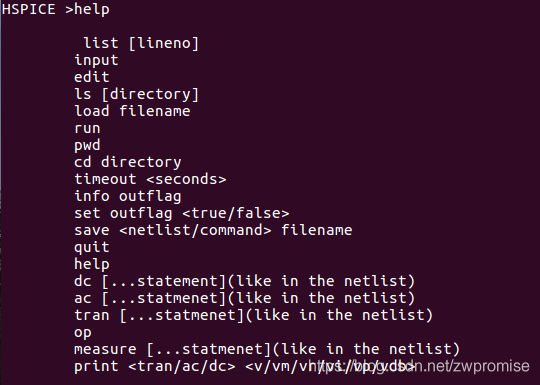Click the 'run' command text
540x385 pixels.
point(87,128)
